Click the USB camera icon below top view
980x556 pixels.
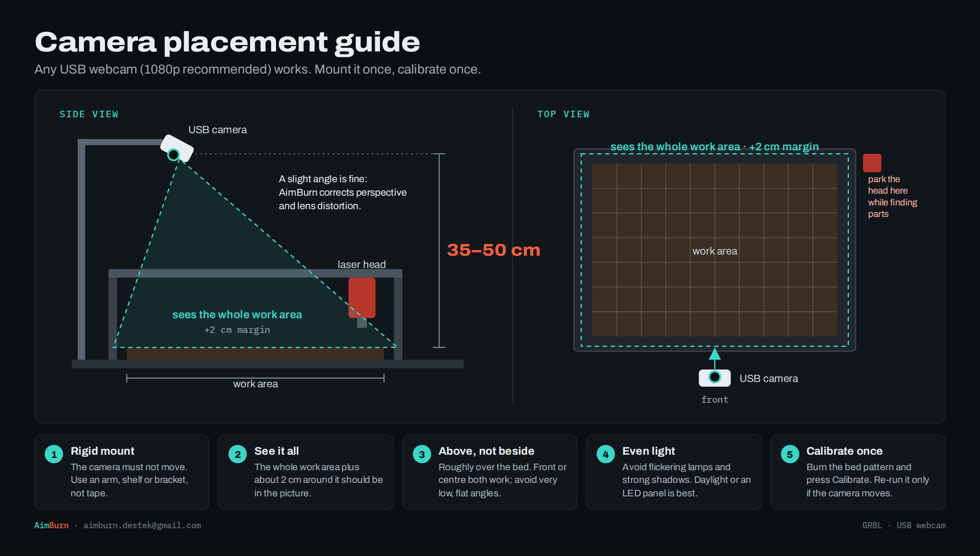coord(715,377)
